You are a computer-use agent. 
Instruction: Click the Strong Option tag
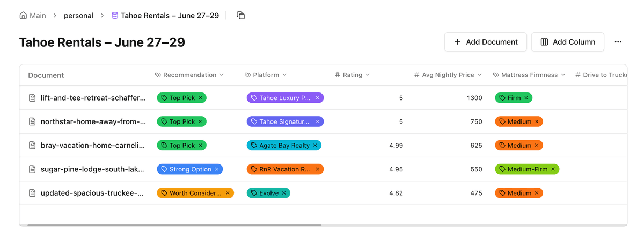(x=189, y=169)
